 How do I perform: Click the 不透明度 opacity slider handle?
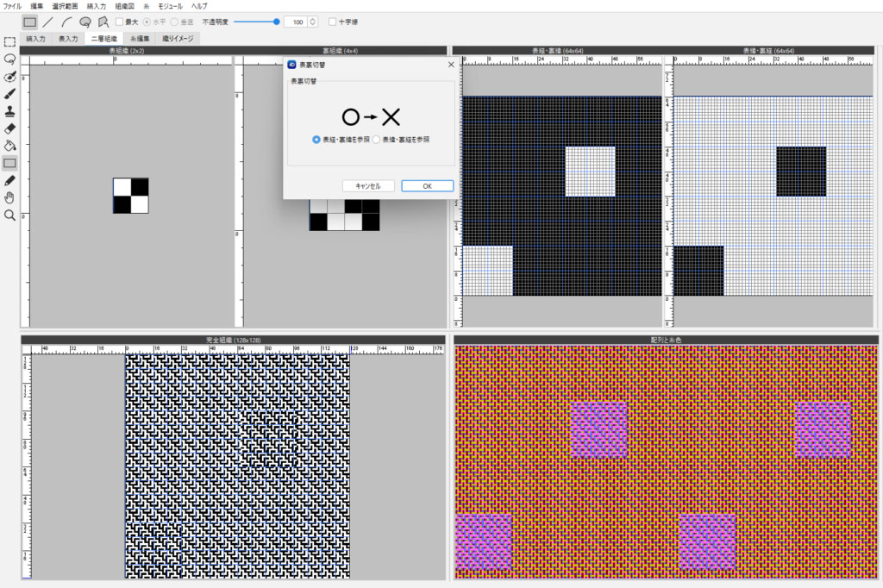point(276,22)
